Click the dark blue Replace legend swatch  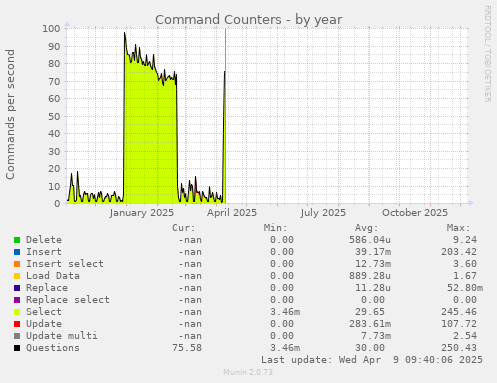[17, 288]
